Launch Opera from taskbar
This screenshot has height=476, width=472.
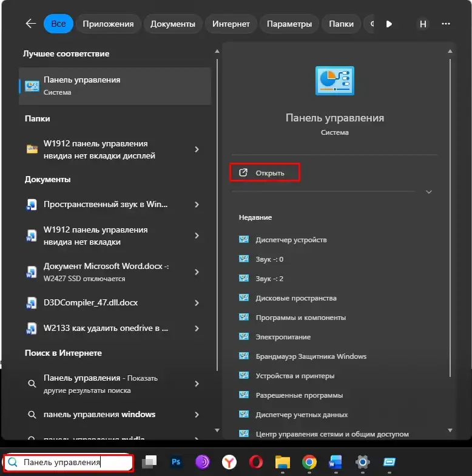click(x=256, y=462)
